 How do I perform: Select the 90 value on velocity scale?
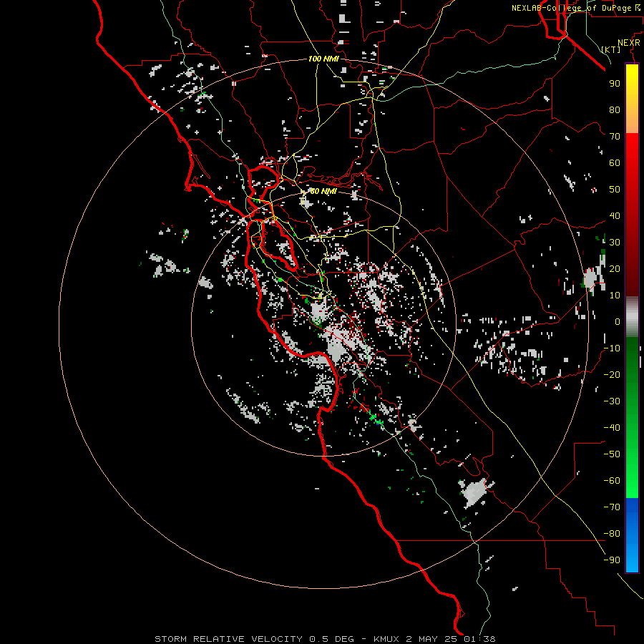coord(615,84)
